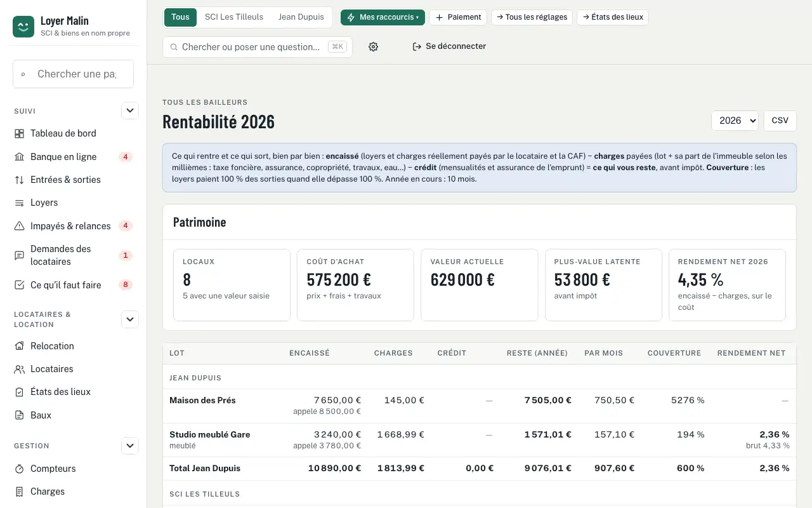Click the Loyer Malin smiley logo
The image size is (812, 508).
(x=23, y=27)
